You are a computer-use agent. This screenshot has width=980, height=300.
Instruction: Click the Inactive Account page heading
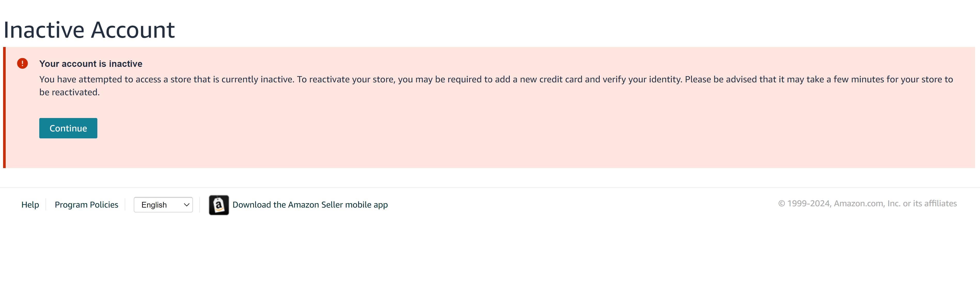[x=89, y=30]
